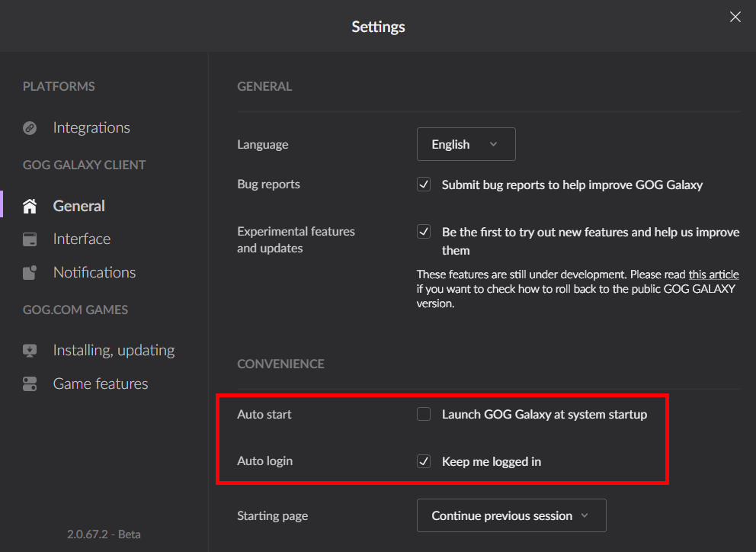This screenshot has height=552, width=756.
Task: Uncheck Keep me logged in
Action: click(424, 461)
